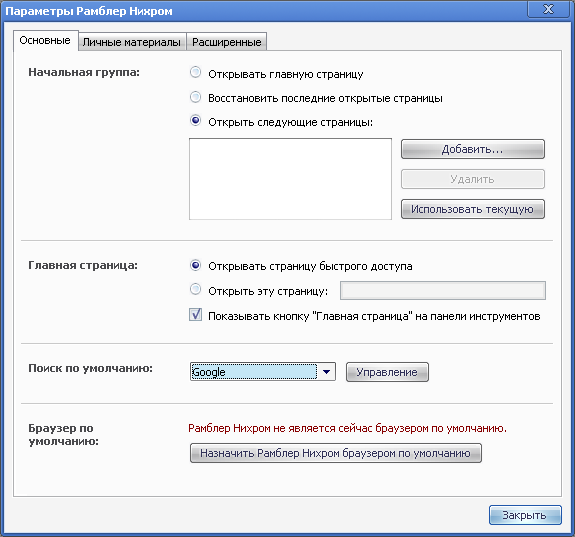
Task: Open the Расширенные tab
Action: tap(227, 42)
